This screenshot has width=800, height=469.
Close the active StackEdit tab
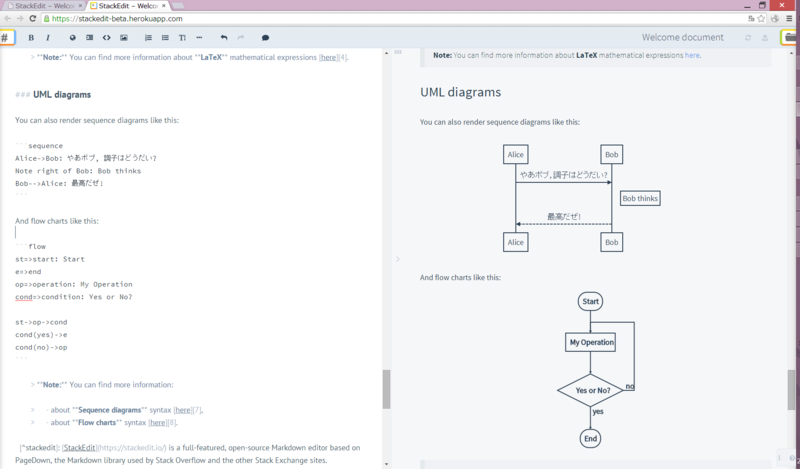tap(164, 6)
